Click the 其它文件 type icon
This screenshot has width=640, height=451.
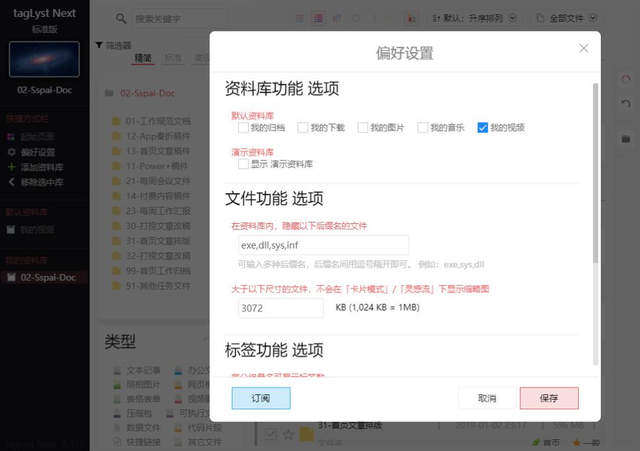178,442
